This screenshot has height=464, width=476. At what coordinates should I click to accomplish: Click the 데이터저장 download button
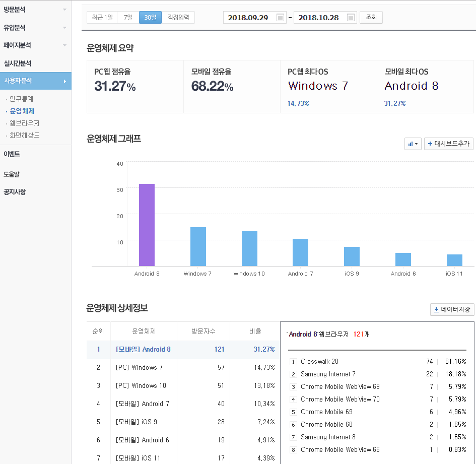pyautogui.click(x=452, y=309)
